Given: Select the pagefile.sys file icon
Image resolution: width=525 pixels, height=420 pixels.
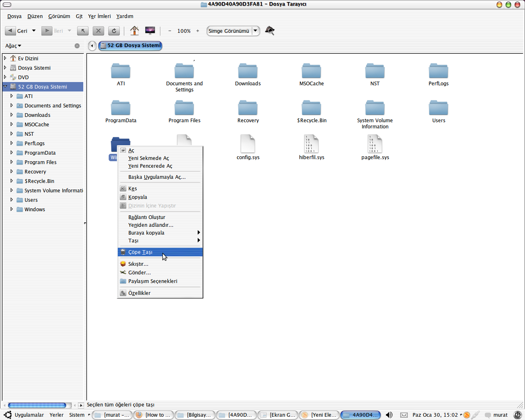Looking at the screenshot, I should tap(375, 144).
